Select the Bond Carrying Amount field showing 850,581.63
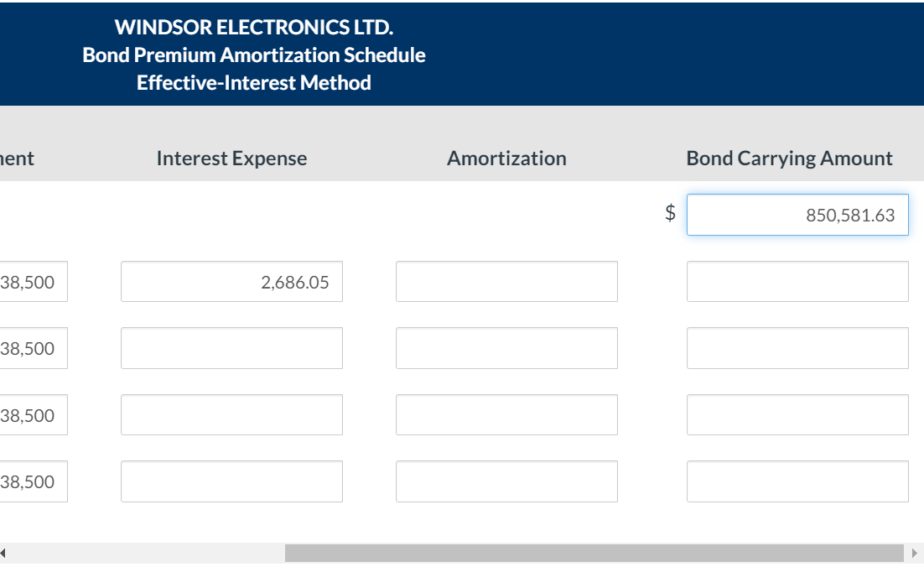The image size is (924, 572). pyautogui.click(x=797, y=215)
